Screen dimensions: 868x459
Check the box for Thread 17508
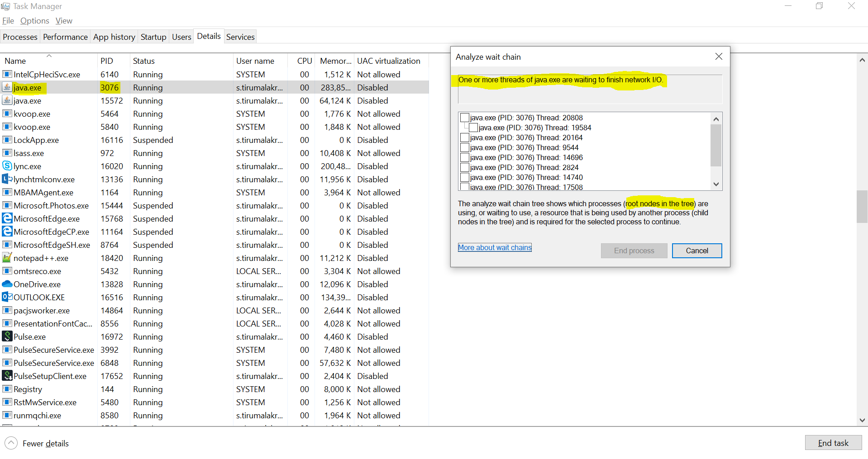coord(464,186)
